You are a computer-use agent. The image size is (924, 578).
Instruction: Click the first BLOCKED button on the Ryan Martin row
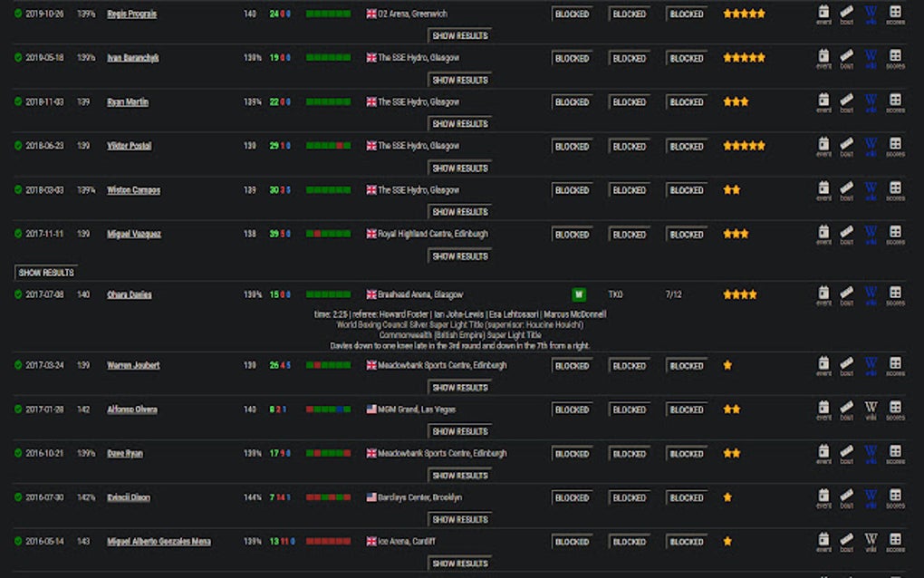point(572,101)
